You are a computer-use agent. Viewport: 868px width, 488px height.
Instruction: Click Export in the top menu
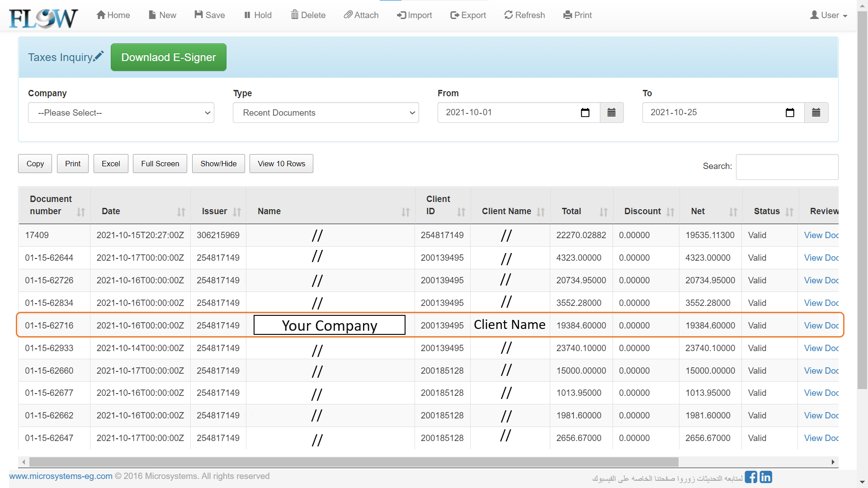468,15
